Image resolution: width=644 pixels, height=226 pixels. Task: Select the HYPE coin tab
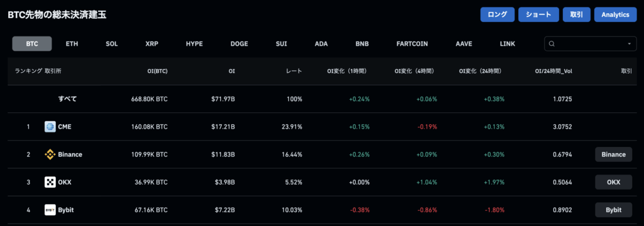pos(194,43)
